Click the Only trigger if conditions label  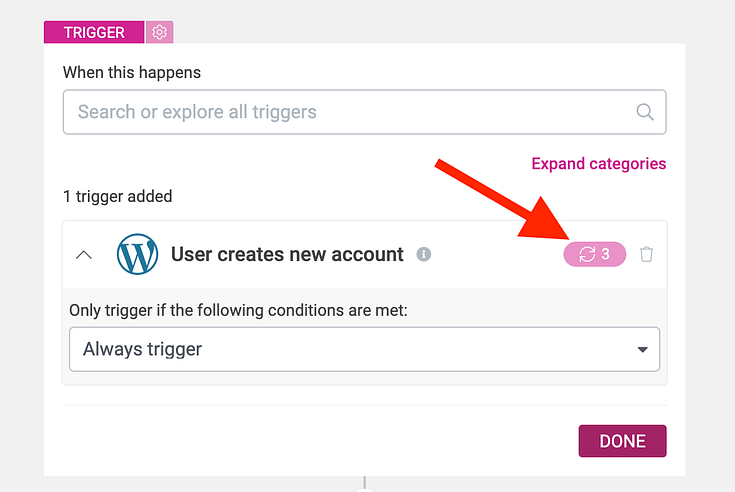click(x=238, y=310)
